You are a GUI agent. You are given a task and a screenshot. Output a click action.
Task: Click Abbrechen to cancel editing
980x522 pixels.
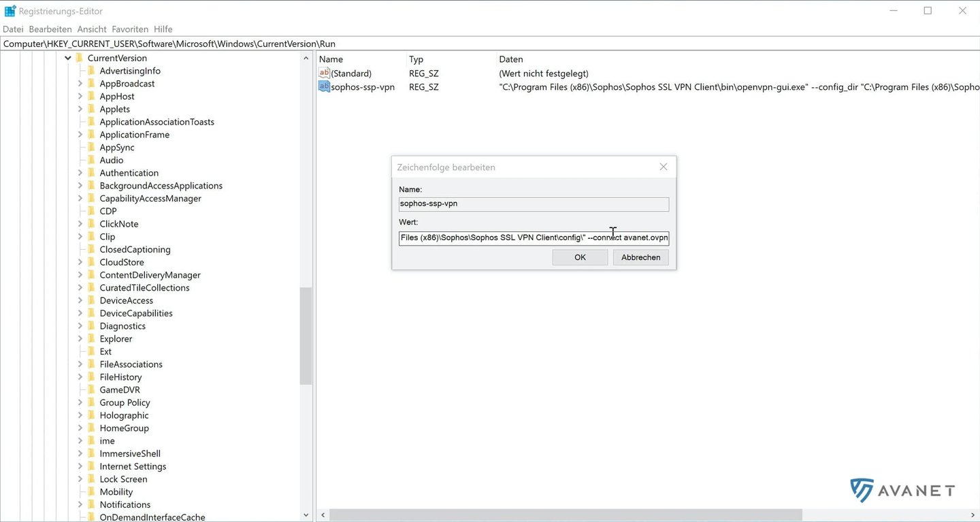tap(641, 257)
